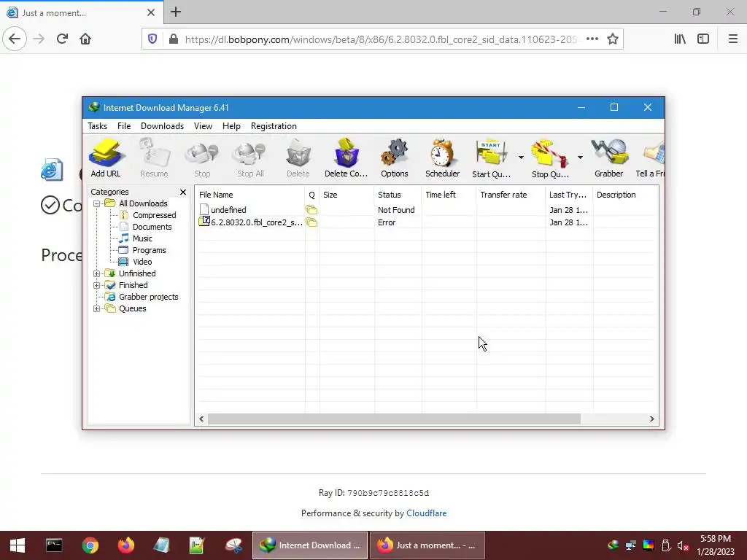Click the Add URL toolbar icon
Screen dimensions: 747x560
[106, 157]
